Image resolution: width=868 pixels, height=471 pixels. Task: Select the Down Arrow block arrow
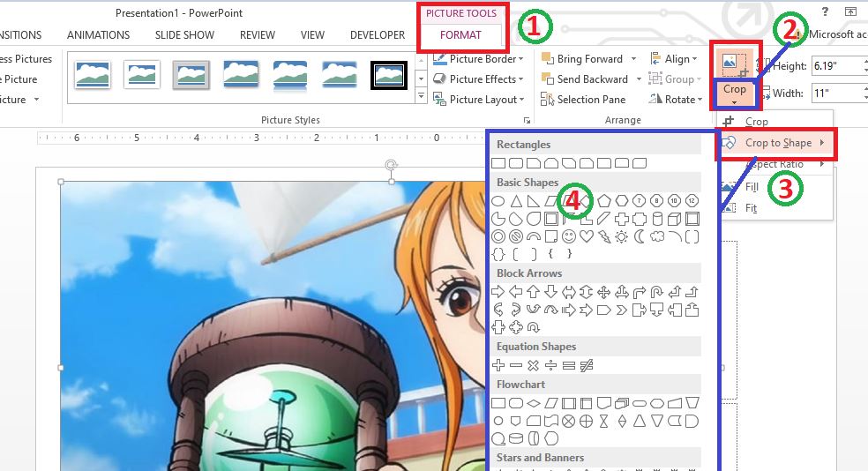[550, 292]
